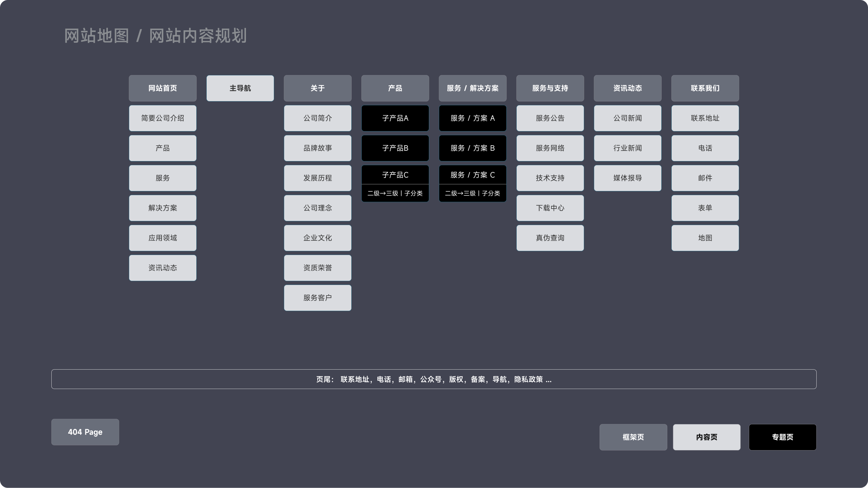The height and width of the screenshot is (488, 868).
Task: Select the 框架页 legend box
Action: coord(633,437)
